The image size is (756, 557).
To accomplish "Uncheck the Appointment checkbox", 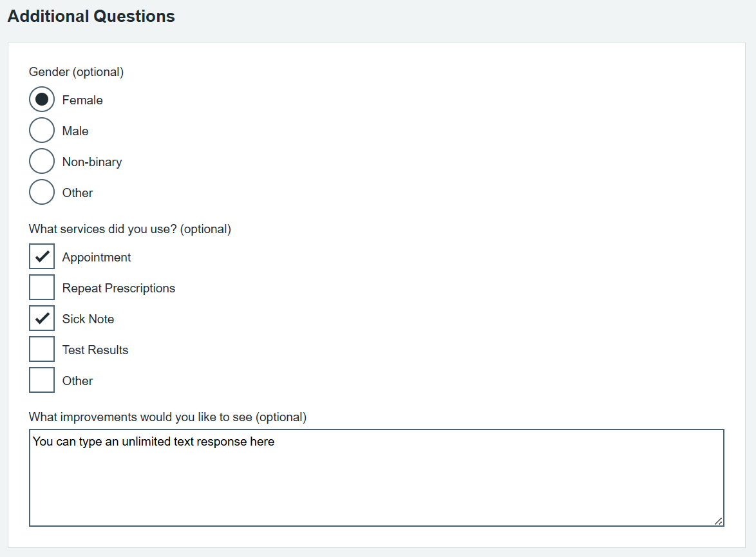I will click(x=42, y=257).
